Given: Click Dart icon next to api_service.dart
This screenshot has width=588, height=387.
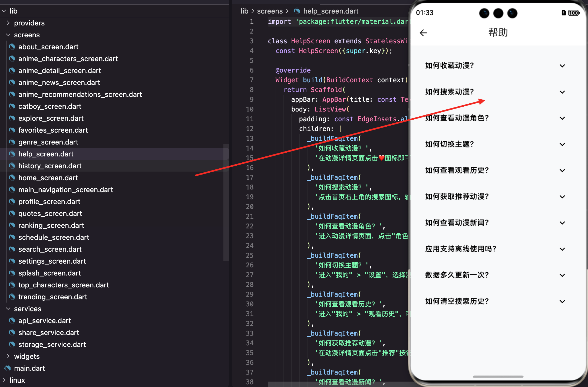Looking at the screenshot, I should [x=12, y=321].
